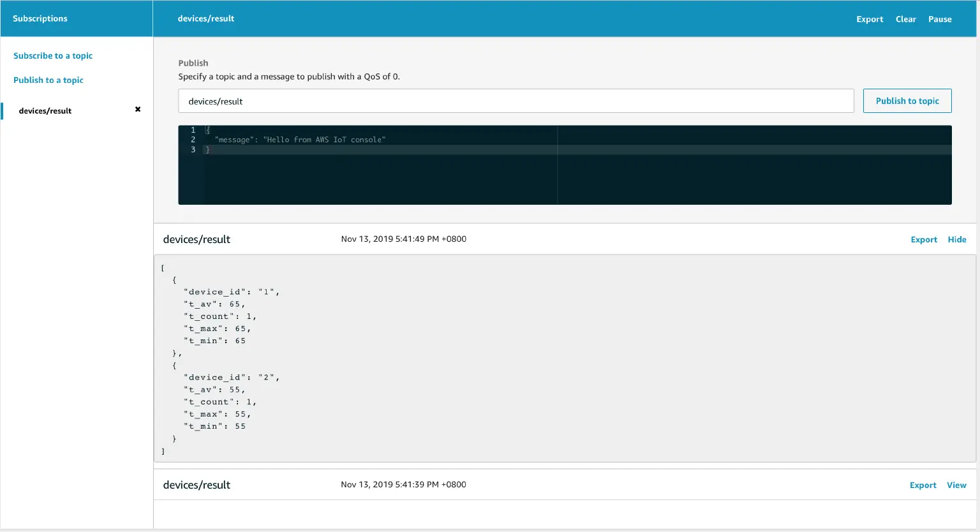This screenshot has height=532, width=980.
Task: Click the publish topic input field
Action: [x=516, y=100]
